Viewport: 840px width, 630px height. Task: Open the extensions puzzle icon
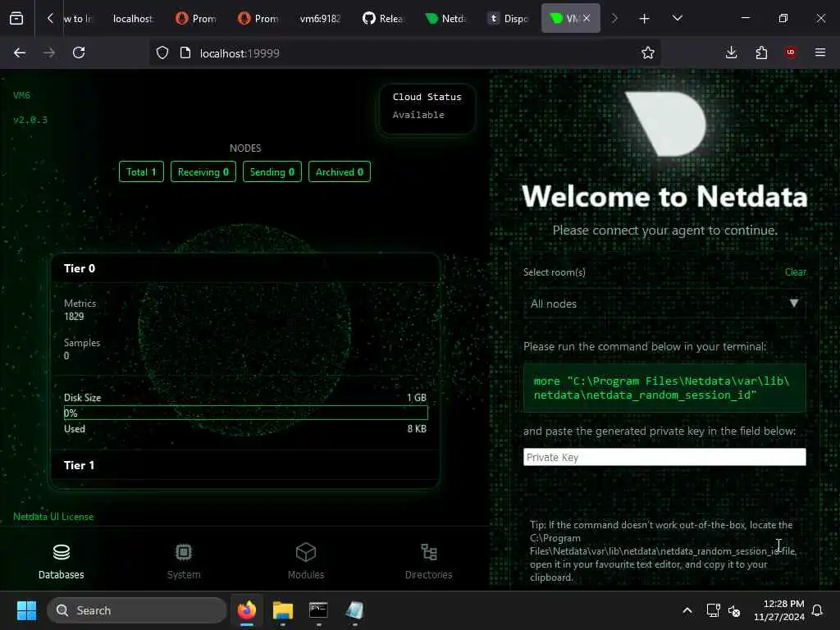[761, 52]
